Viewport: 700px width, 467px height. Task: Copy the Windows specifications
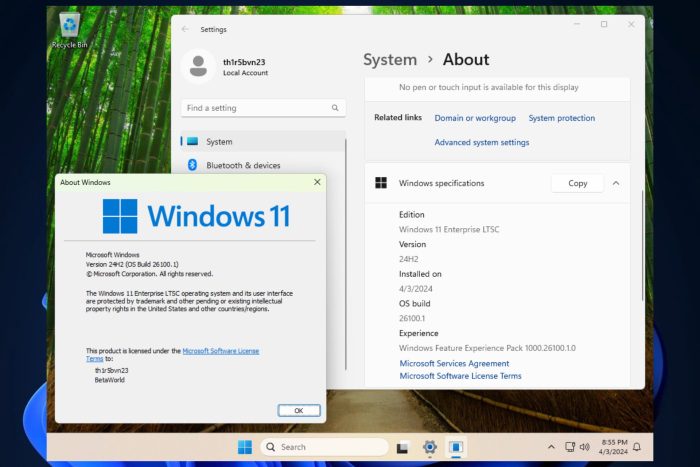click(577, 183)
